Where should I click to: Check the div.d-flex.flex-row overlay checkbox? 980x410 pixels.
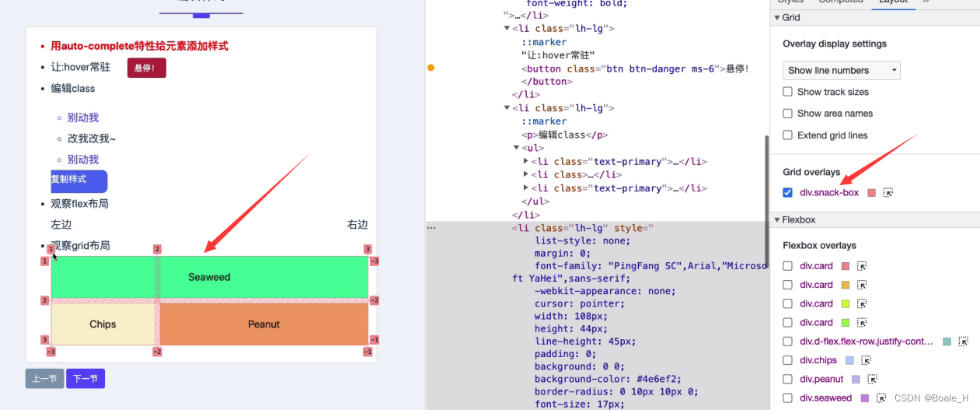[787, 342]
